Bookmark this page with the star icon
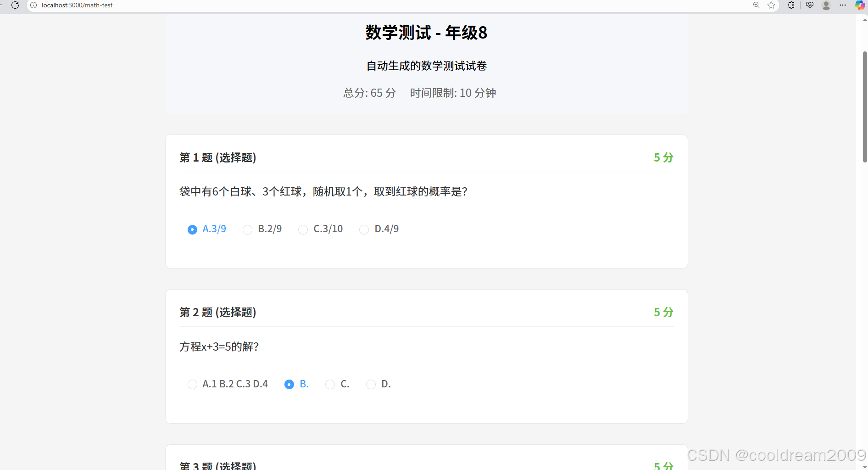This screenshot has height=470, width=868. pyautogui.click(x=771, y=5)
